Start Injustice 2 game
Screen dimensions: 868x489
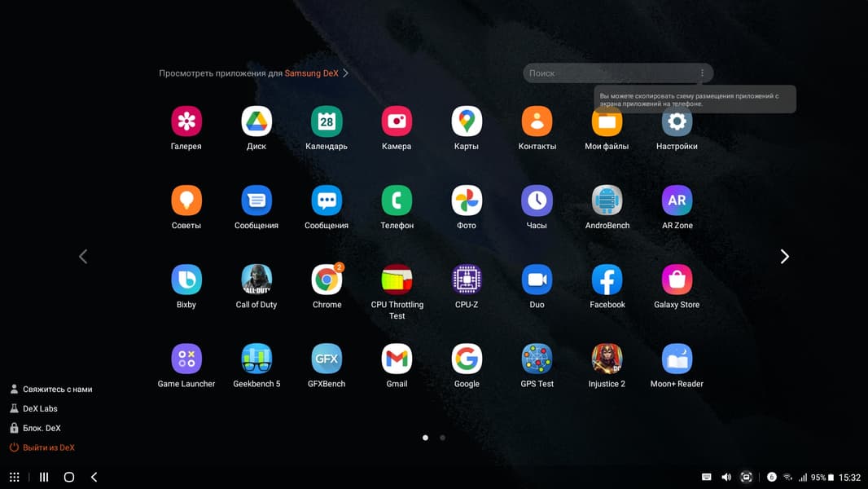pyautogui.click(x=607, y=359)
